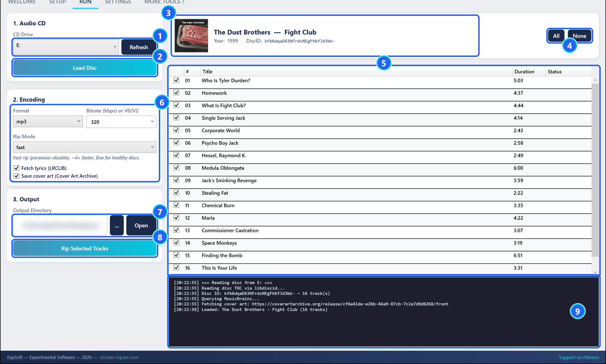The image size is (606, 364).
Task: Open the Support on Patreon link
Action: [x=579, y=357]
